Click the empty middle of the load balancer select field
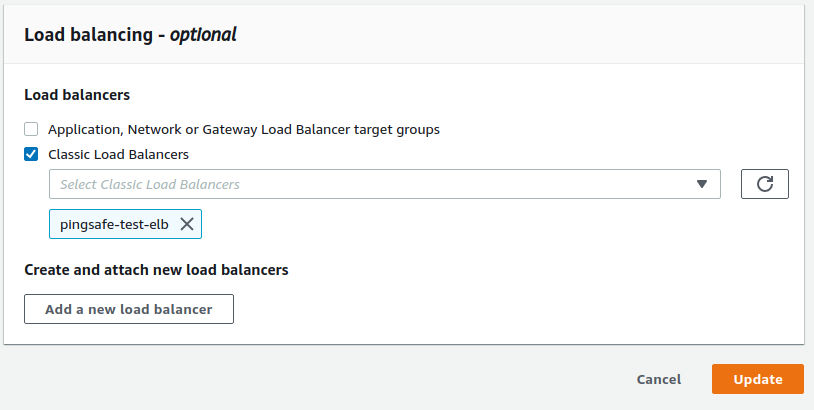 [450, 184]
